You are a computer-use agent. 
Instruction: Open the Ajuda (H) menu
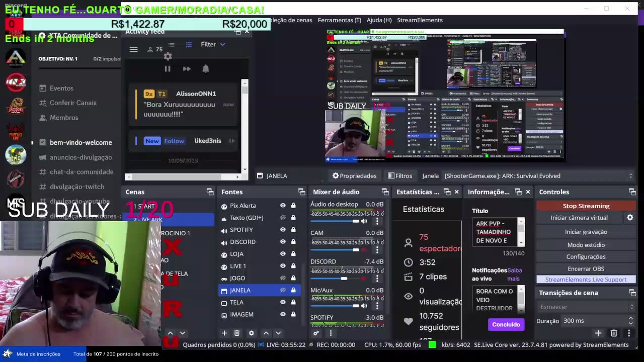[379, 20]
